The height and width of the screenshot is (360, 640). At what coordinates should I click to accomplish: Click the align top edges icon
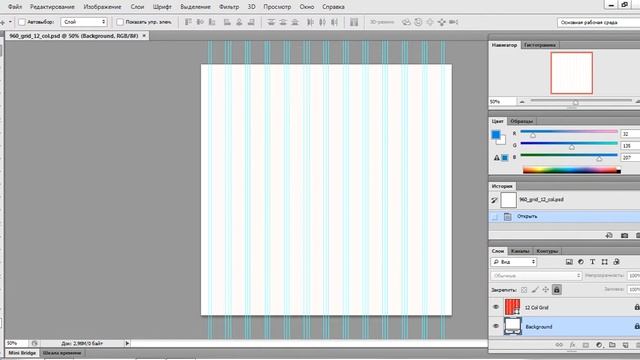click(x=188, y=22)
